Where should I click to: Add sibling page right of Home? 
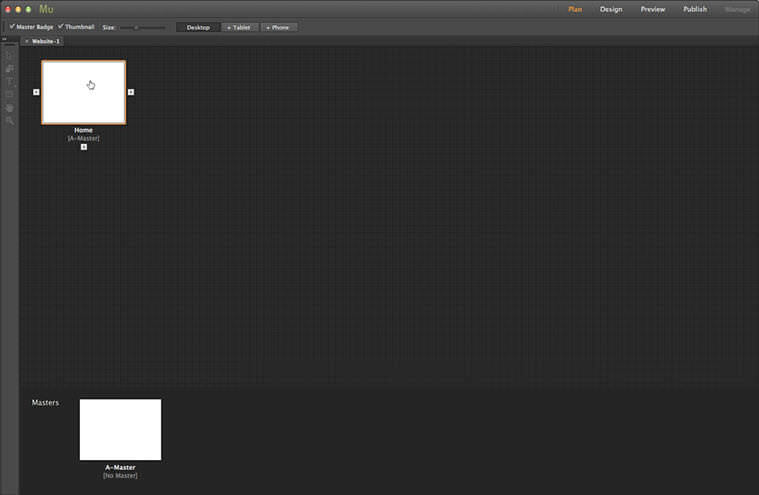coord(131,92)
